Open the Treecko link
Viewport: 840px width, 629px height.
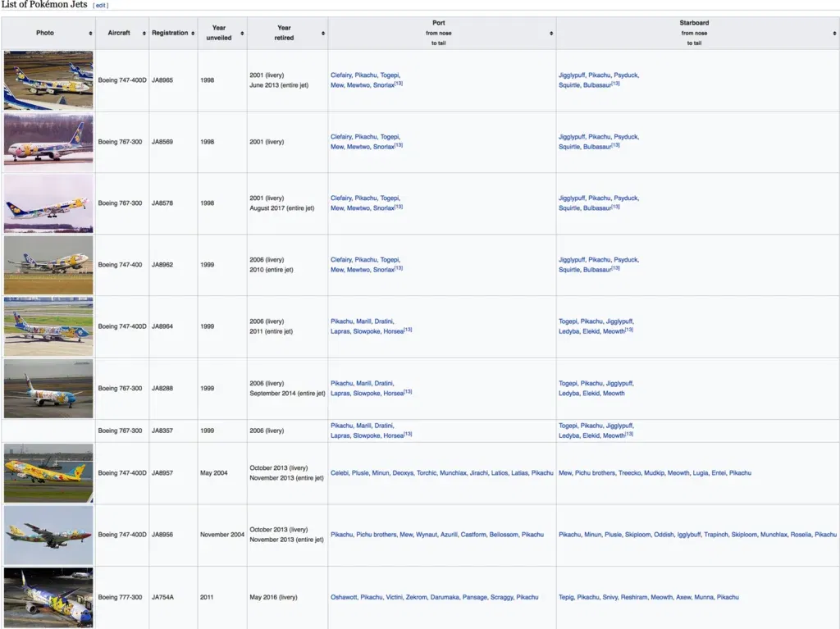tap(629, 473)
